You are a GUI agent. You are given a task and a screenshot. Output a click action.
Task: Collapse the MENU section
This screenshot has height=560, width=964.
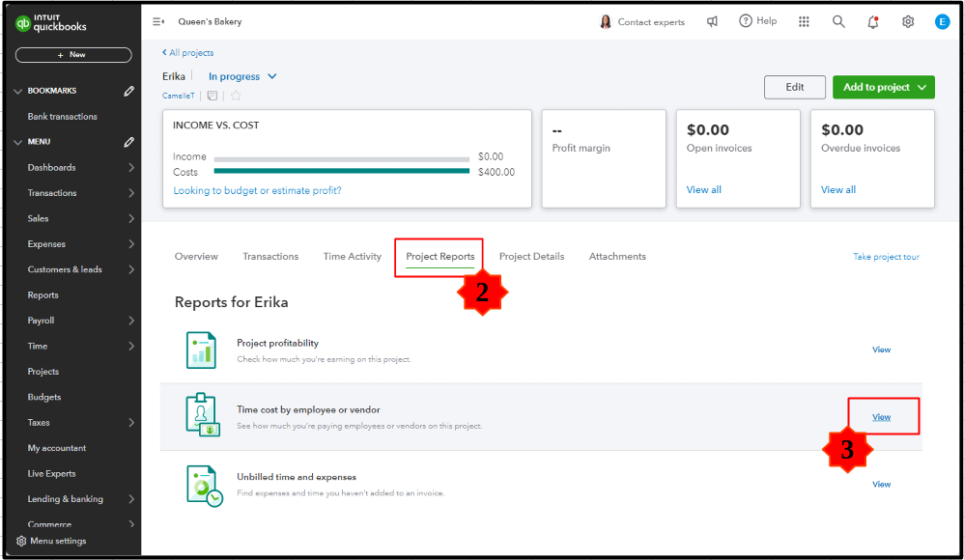(x=17, y=142)
